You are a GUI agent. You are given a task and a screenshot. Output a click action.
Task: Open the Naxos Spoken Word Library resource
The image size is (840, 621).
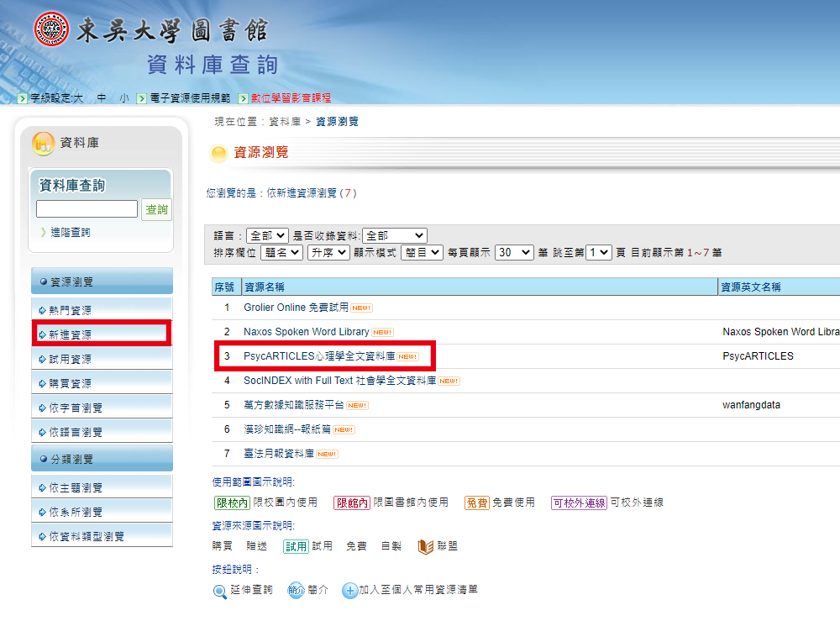coord(307,332)
